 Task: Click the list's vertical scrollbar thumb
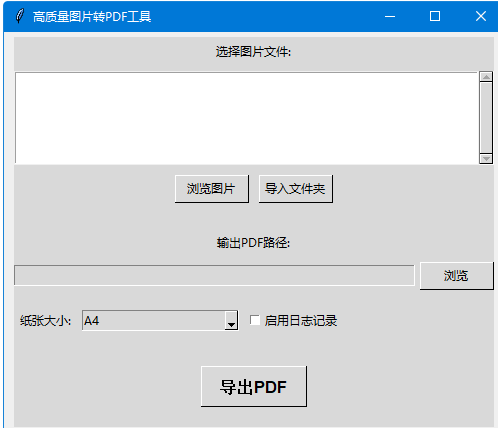(x=486, y=118)
